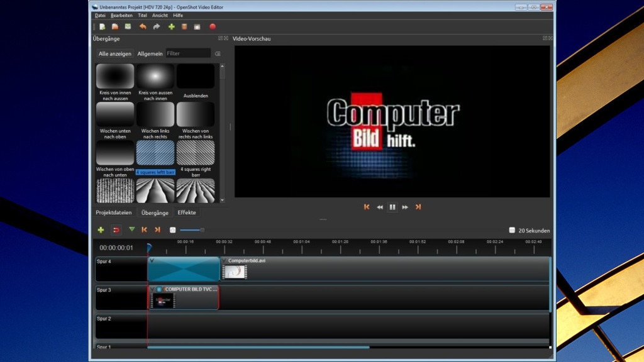Pause playback in the video preview

pyautogui.click(x=392, y=206)
